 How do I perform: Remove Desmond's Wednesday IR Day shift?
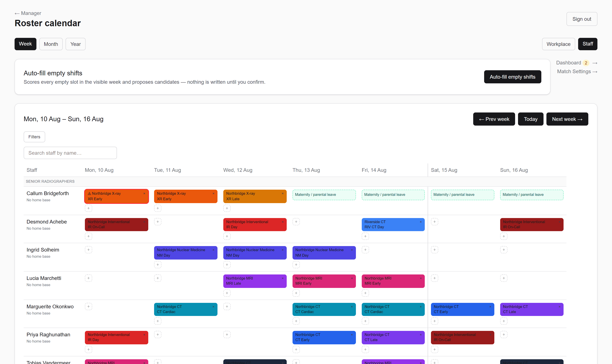click(283, 222)
